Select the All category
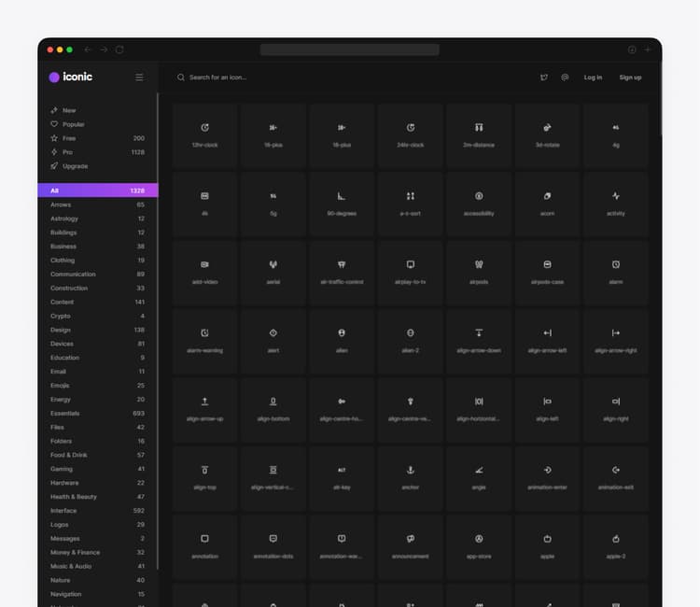 [x=98, y=191]
